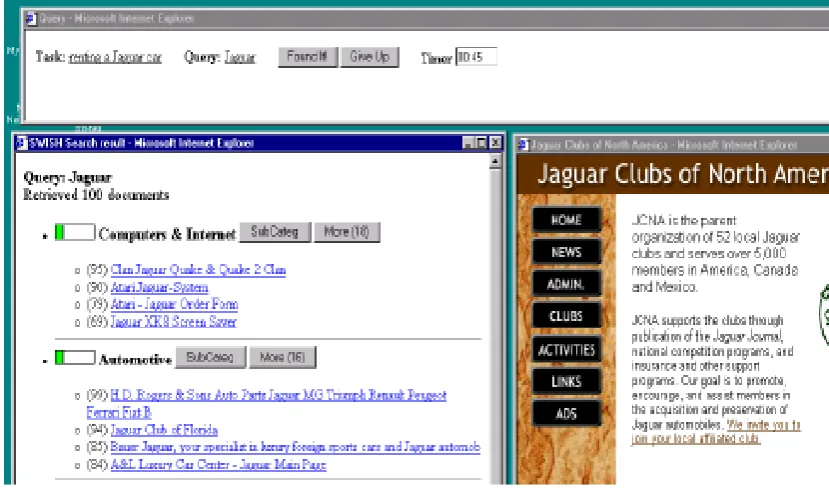Click the Query: Jaguar heading text
829x490 pixels.
[68, 177]
